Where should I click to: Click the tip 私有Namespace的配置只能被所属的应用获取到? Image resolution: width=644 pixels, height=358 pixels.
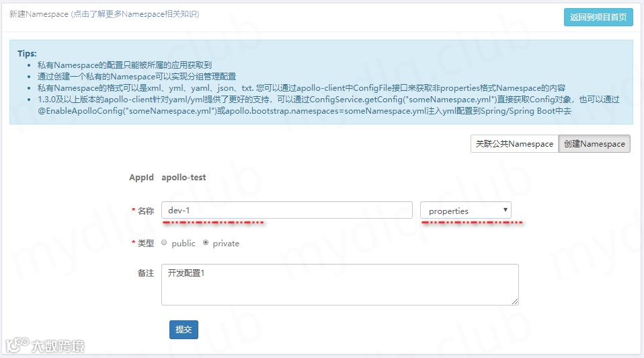[x=124, y=65]
